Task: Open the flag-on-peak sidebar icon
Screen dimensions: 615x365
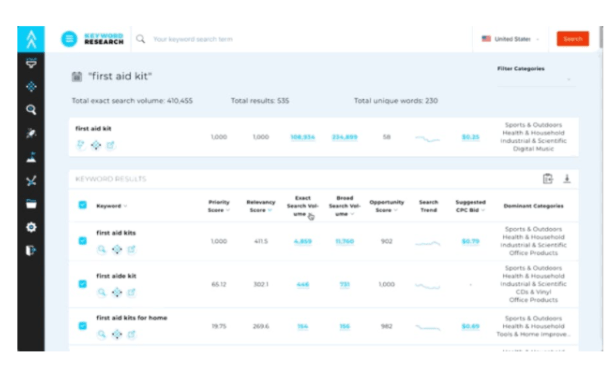Action: 31,157
